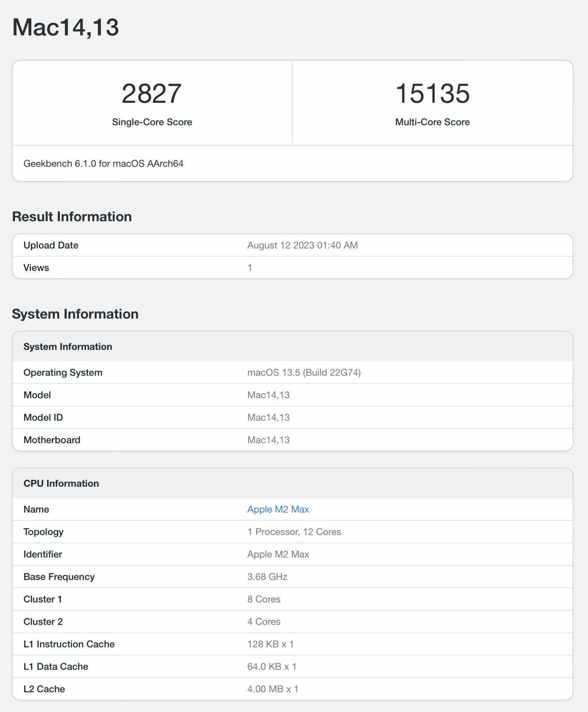
Task: Open the Apple M2 Max processor link
Action: [x=278, y=509]
